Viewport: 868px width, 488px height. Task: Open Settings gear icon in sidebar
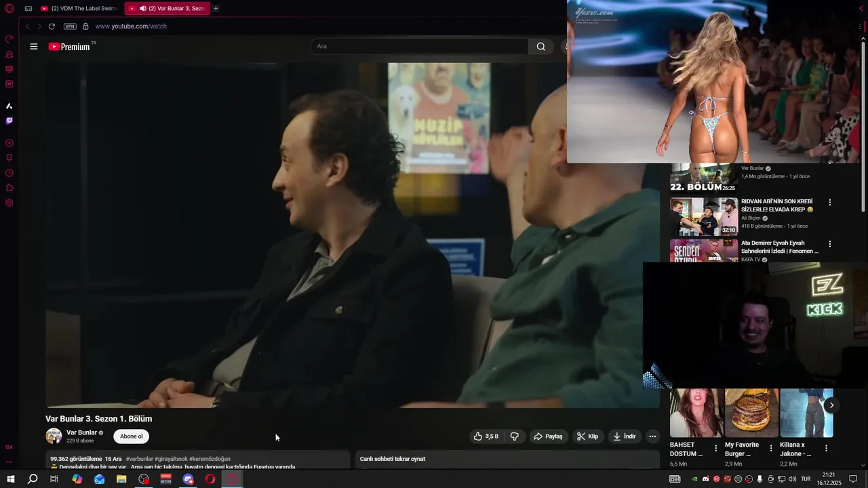[9, 203]
